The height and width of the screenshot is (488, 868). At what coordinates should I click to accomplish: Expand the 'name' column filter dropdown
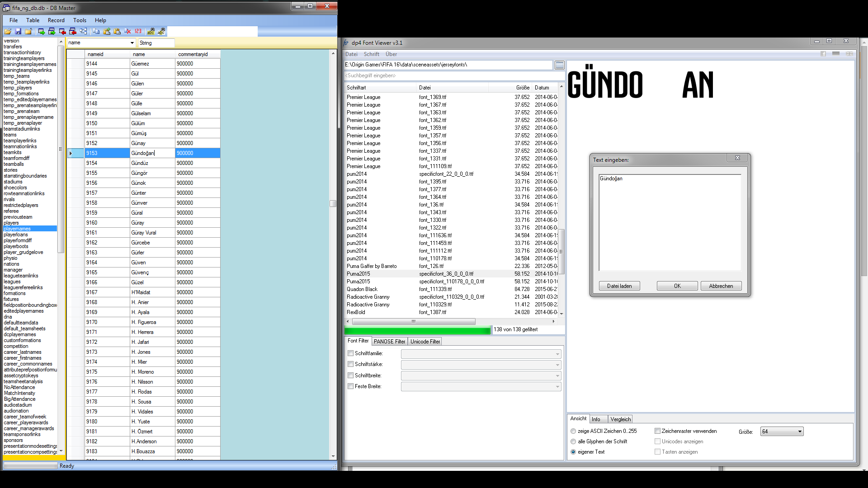(132, 43)
